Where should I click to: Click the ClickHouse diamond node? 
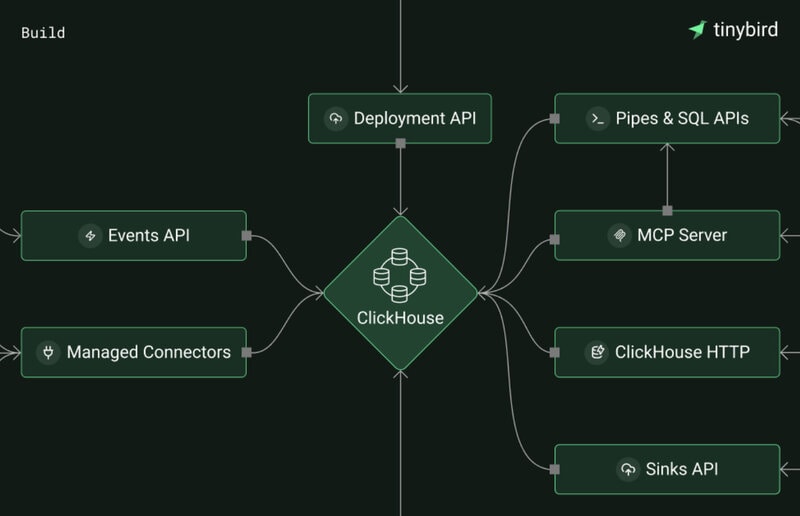point(401,293)
